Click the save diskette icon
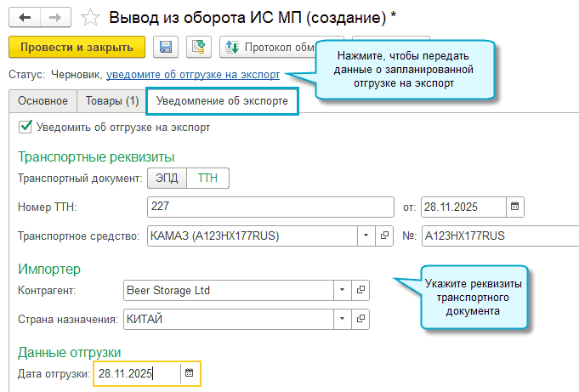The image size is (579, 392). (167, 47)
